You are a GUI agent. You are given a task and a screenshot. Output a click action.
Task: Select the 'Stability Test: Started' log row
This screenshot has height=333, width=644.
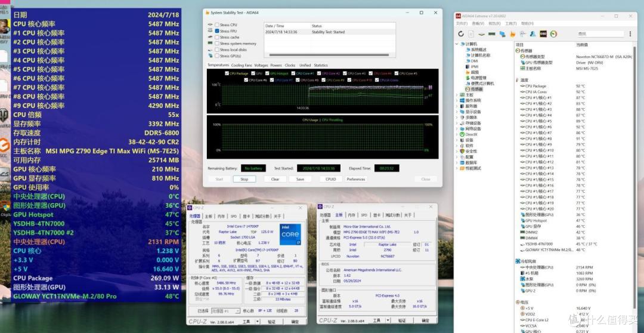(329, 32)
